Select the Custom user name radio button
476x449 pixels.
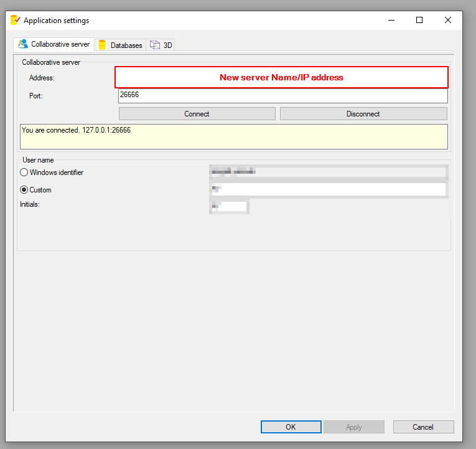(24, 190)
